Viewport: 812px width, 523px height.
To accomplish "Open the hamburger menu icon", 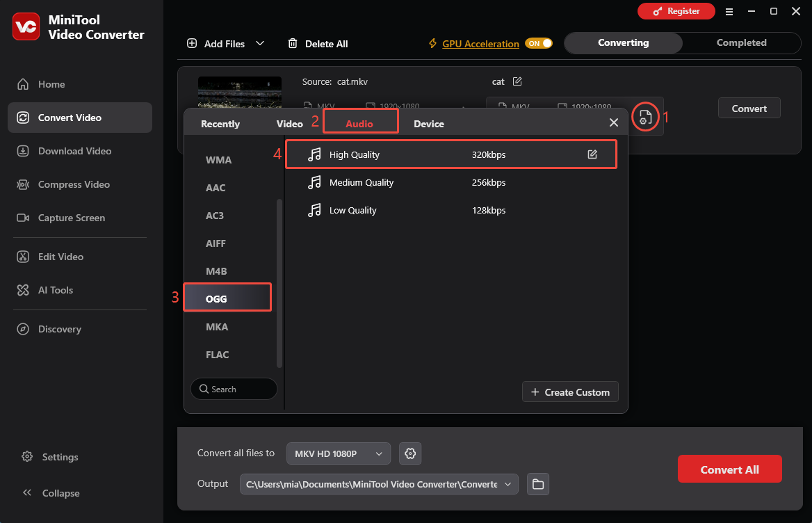I will 729,11.
